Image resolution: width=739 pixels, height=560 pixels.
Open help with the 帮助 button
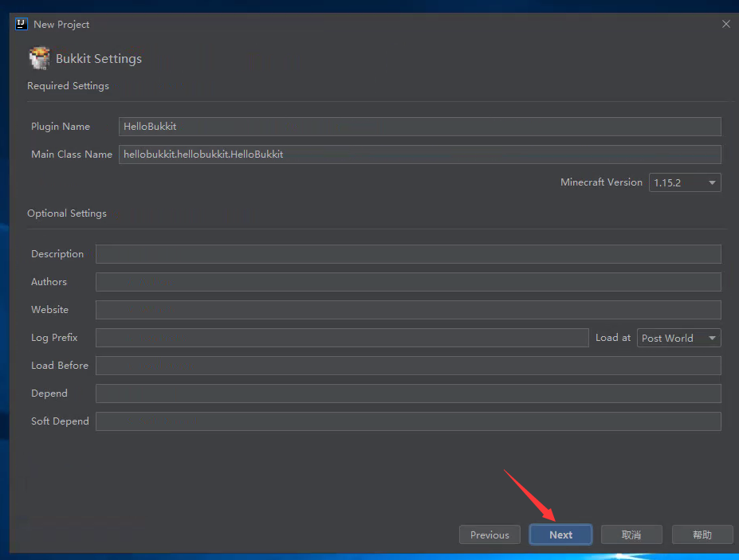coord(702,535)
